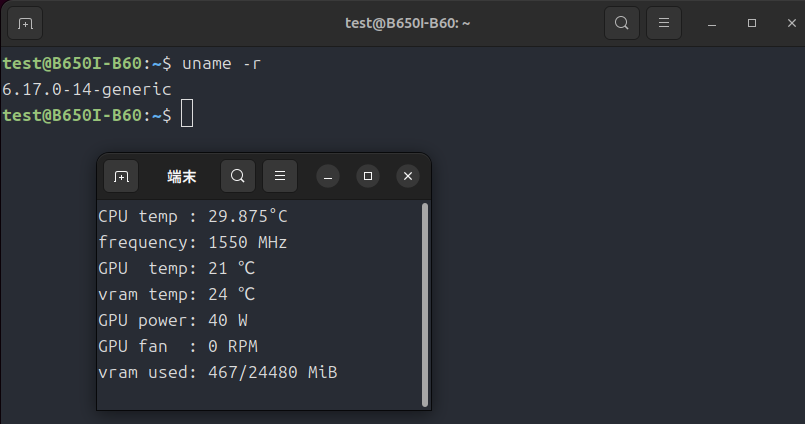Close the 端末 monitoring window
The image size is (805, 424).
click(407, 176)
